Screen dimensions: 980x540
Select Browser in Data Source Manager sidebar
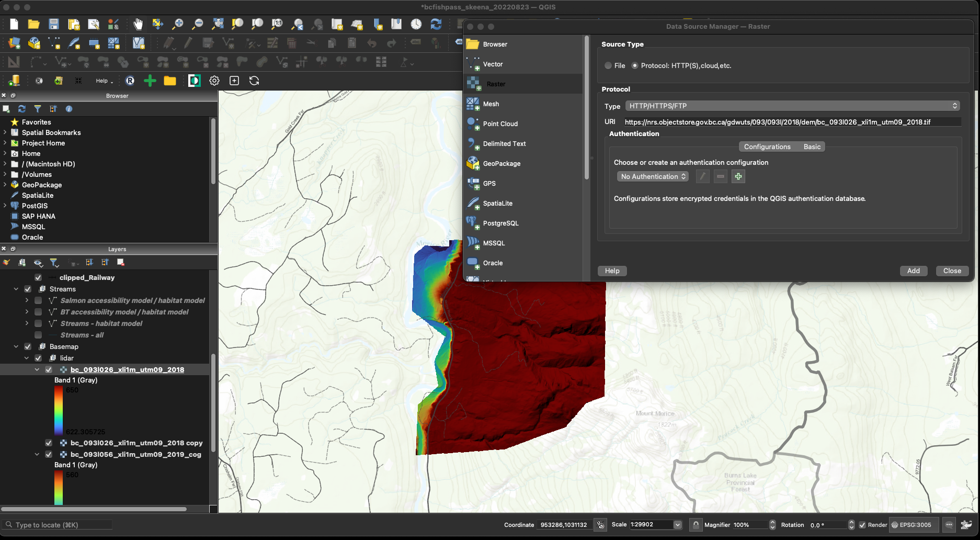coord(523,44)
